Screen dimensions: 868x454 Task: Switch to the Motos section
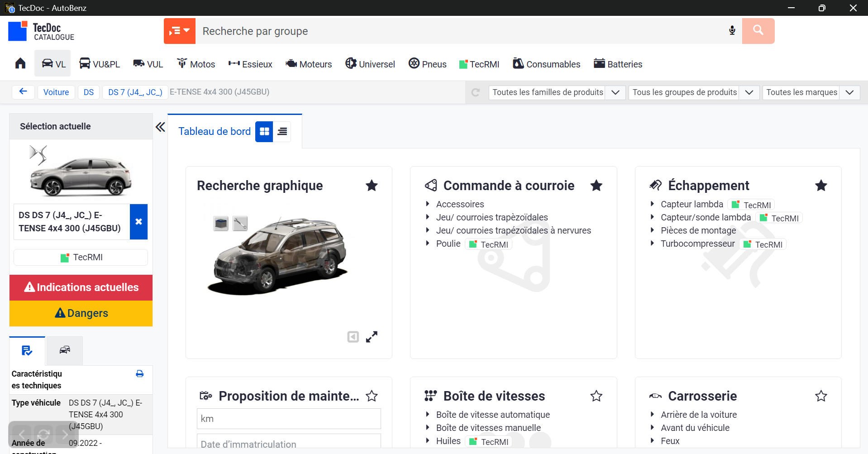(196, 64)
